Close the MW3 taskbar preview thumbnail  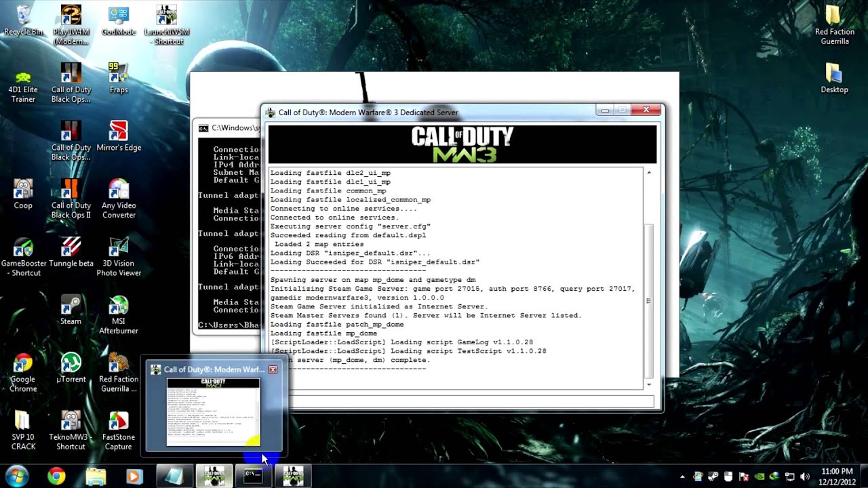click(273, 369)
